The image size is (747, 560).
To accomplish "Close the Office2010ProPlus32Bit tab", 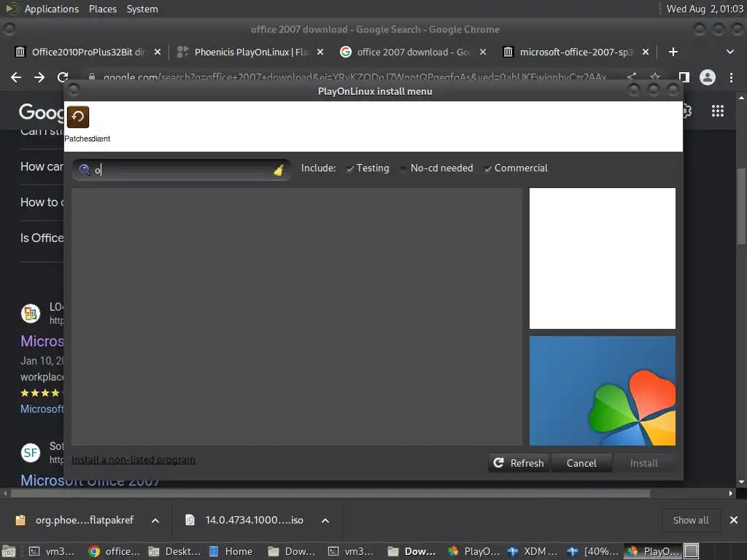I will click(x=158, y=52).
